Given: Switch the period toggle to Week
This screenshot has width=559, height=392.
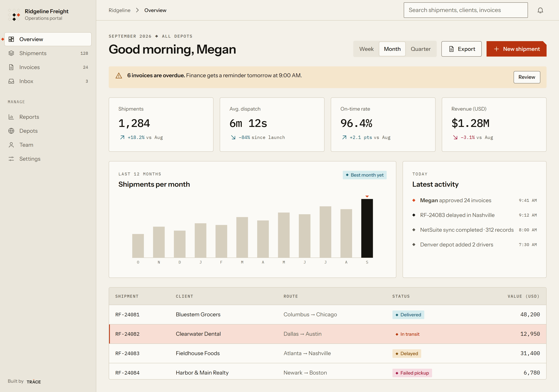Looking at the screenshot, I should pyautogui.click(x=366, y=49).
